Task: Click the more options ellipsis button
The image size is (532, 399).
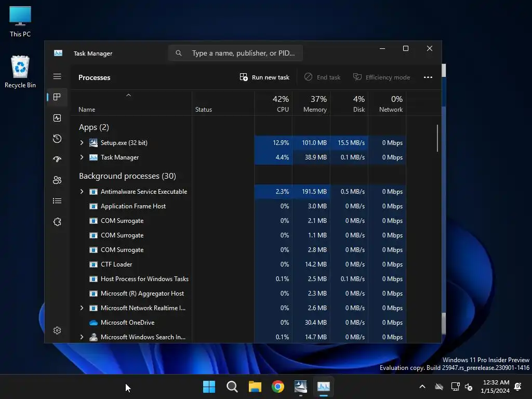Action: [428, 77]
